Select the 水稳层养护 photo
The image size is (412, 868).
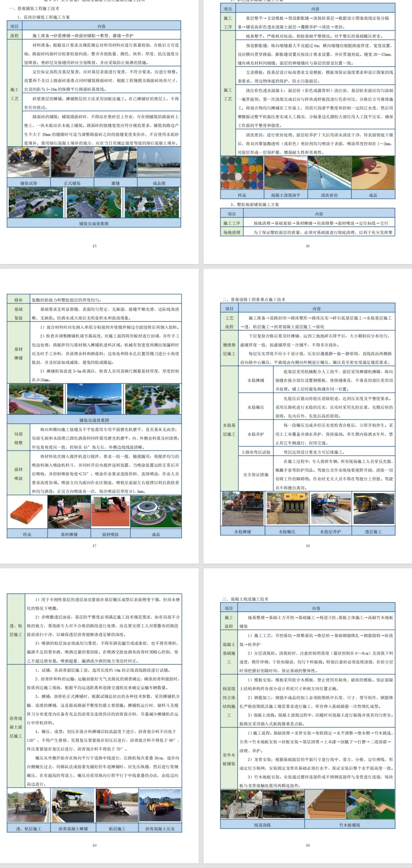coord(331,508)
